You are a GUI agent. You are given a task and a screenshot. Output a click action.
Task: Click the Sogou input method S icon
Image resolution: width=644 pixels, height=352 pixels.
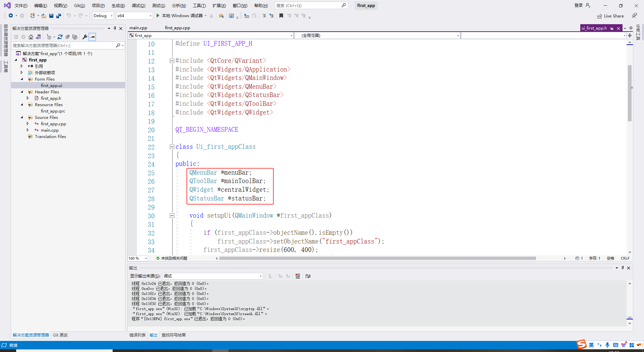[582, 345]
